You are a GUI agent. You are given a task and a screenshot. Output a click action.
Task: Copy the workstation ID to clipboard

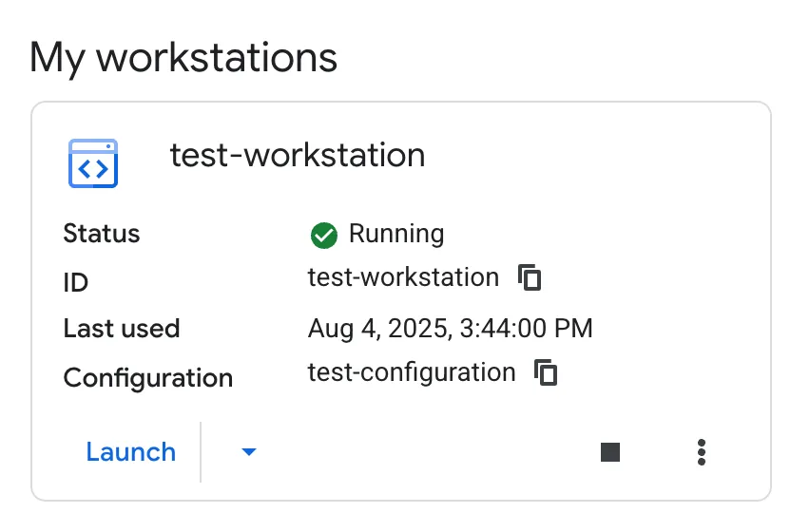click(x=530, y=277)
